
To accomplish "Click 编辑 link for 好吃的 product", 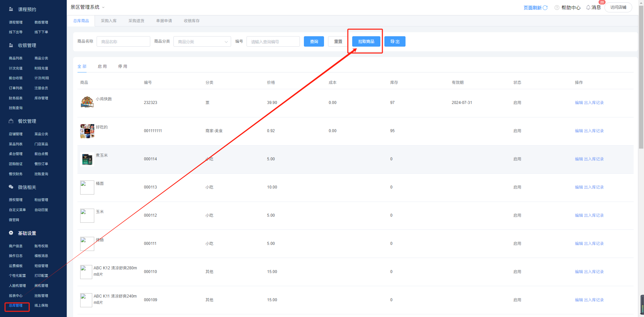I will coord(579,131).
